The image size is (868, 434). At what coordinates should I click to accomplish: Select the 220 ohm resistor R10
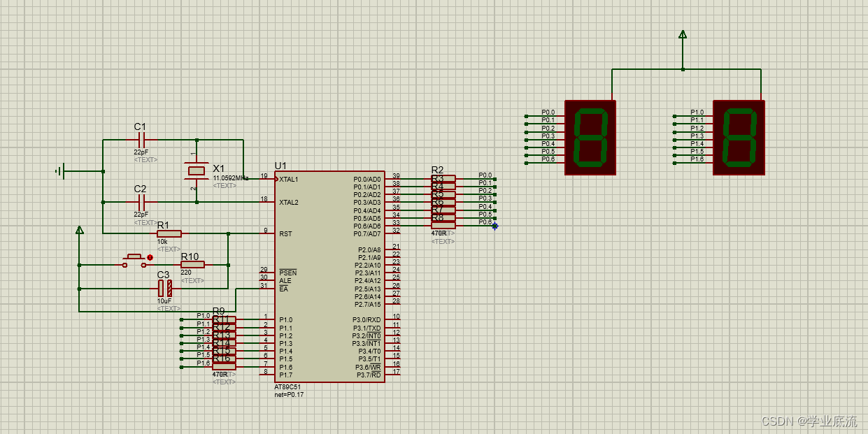point(193,265)
